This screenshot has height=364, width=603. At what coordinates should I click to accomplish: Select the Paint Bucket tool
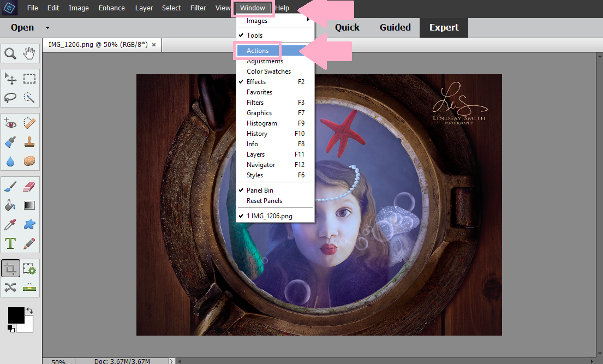(10, 205)
